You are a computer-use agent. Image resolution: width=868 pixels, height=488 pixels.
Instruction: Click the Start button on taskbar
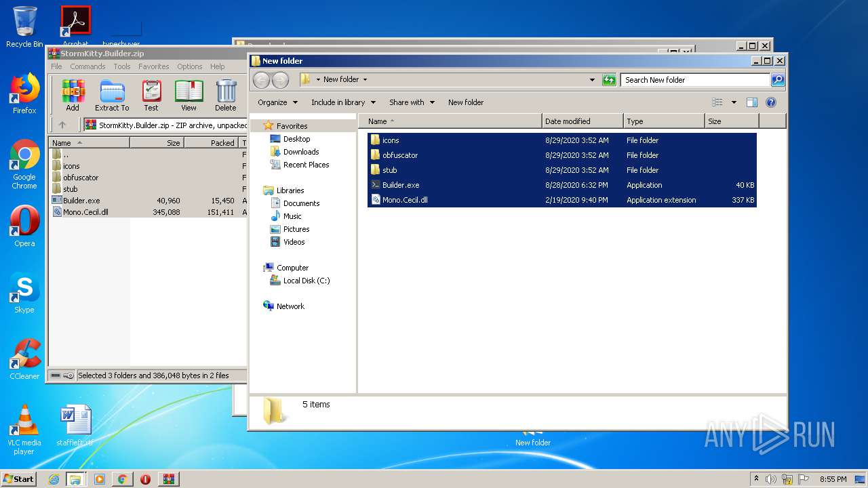[x=18, y=479]
